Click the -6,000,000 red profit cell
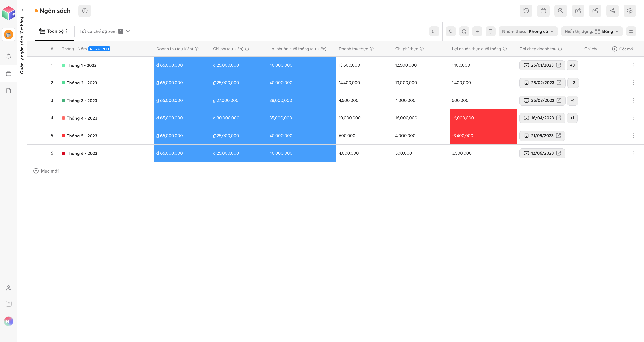Screen dimensions: 644x342 483,118
